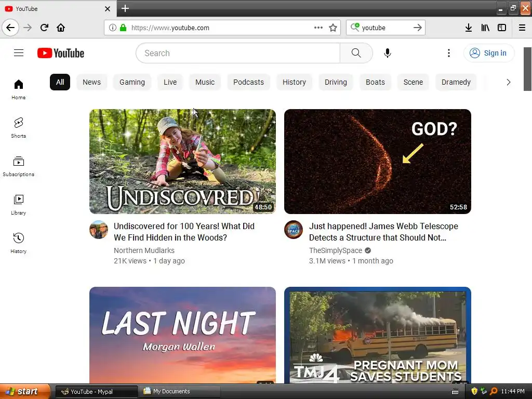Viewport: 532px width, 399px height.
Task: Click TheSimplySpace channel avatar
Action: pyautogui.click(x=294, y=230)
